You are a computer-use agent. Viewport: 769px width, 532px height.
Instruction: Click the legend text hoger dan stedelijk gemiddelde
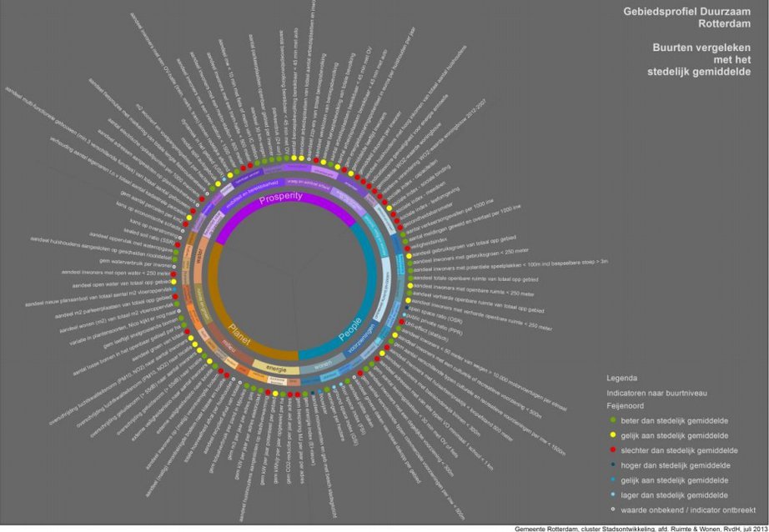point(676,465)
